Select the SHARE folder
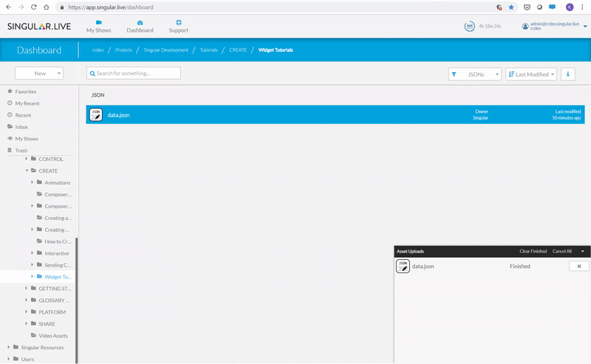Image resolution: width=591 pixels, height=364 pixels. pos(43,323)
